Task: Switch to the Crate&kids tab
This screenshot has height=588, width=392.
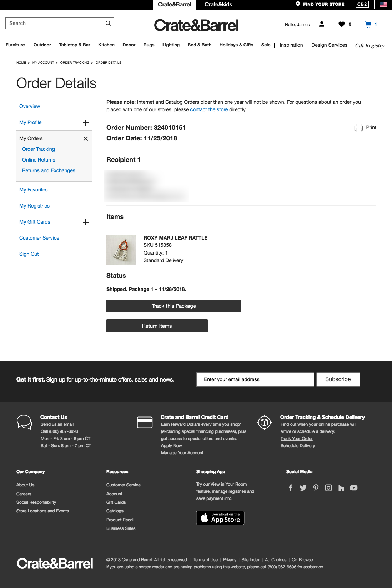Action: 218,5
